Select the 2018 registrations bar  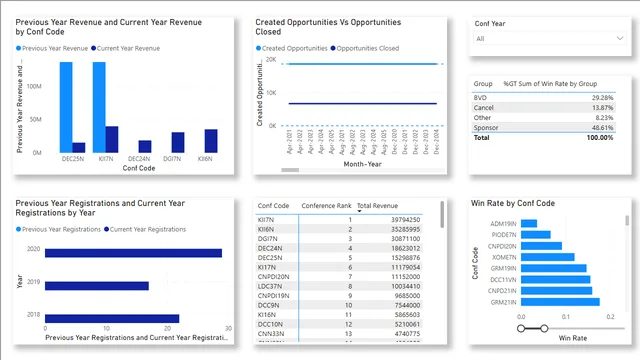tap(112, 318)
